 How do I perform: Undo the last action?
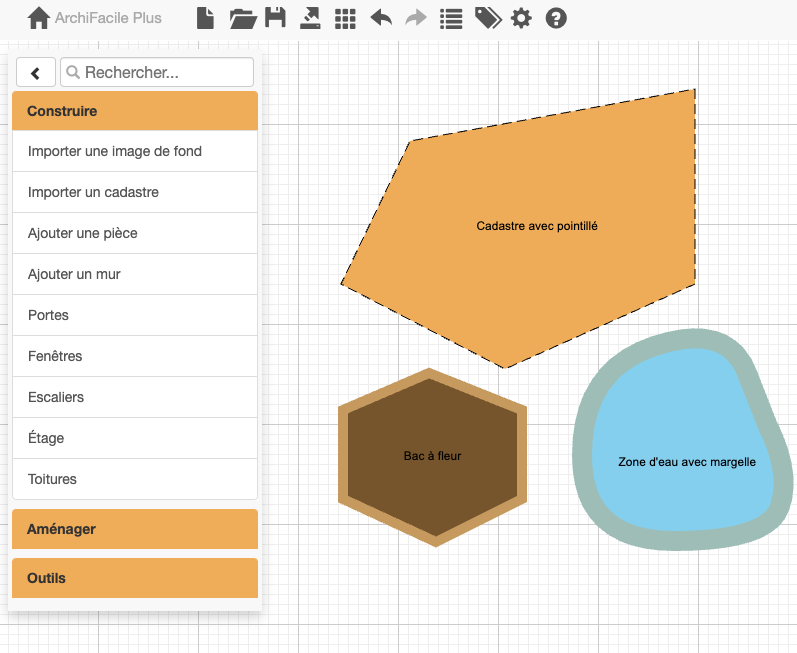tap(381, 18)
